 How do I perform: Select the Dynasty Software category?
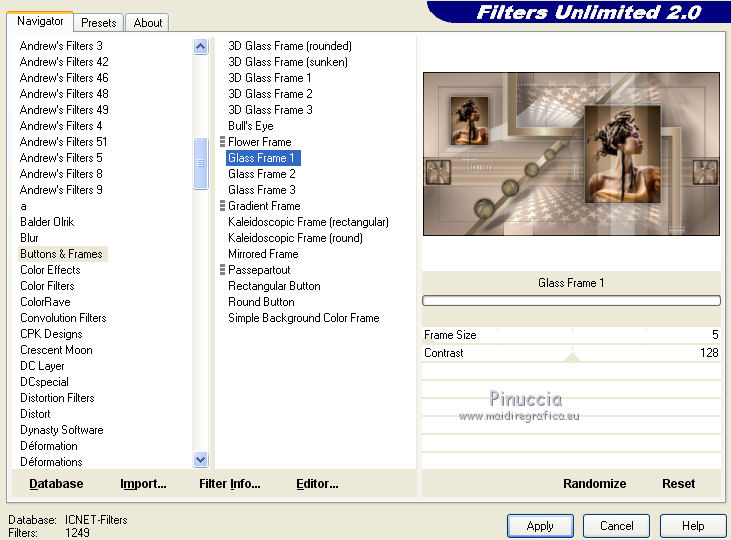62,429
